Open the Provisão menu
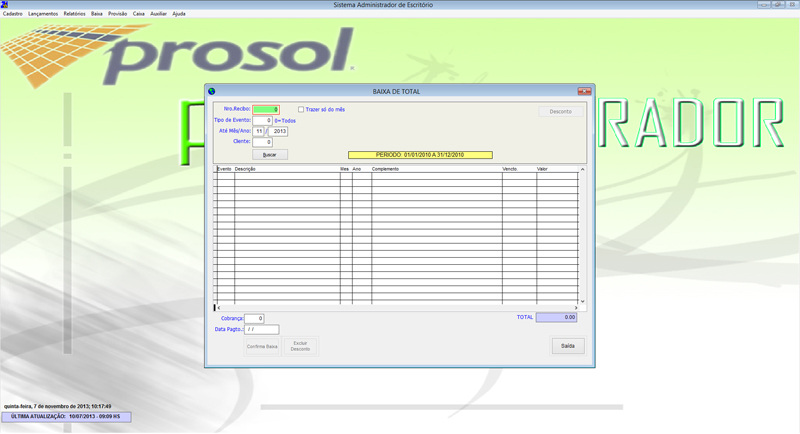800x434 pixels. point(117,14)
